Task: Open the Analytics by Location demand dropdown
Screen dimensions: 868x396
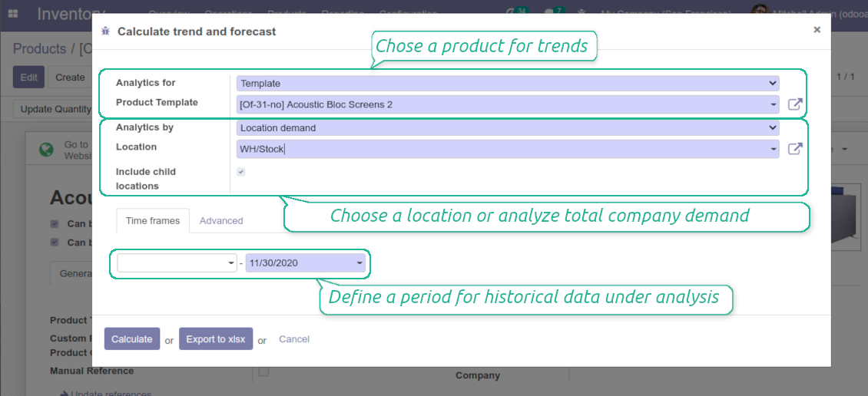Action: coord(508,127)
